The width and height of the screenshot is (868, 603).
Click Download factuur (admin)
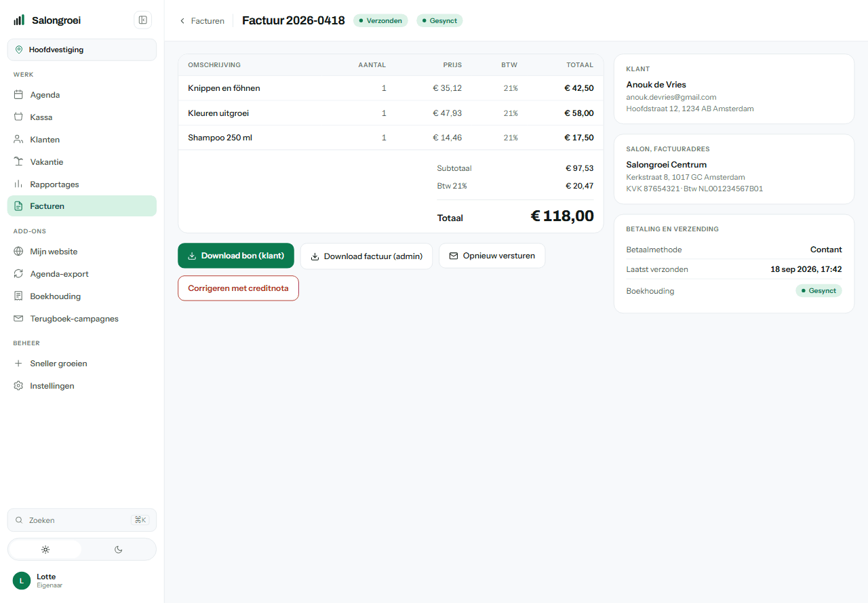pyautogui.click(x=366, y=256)
